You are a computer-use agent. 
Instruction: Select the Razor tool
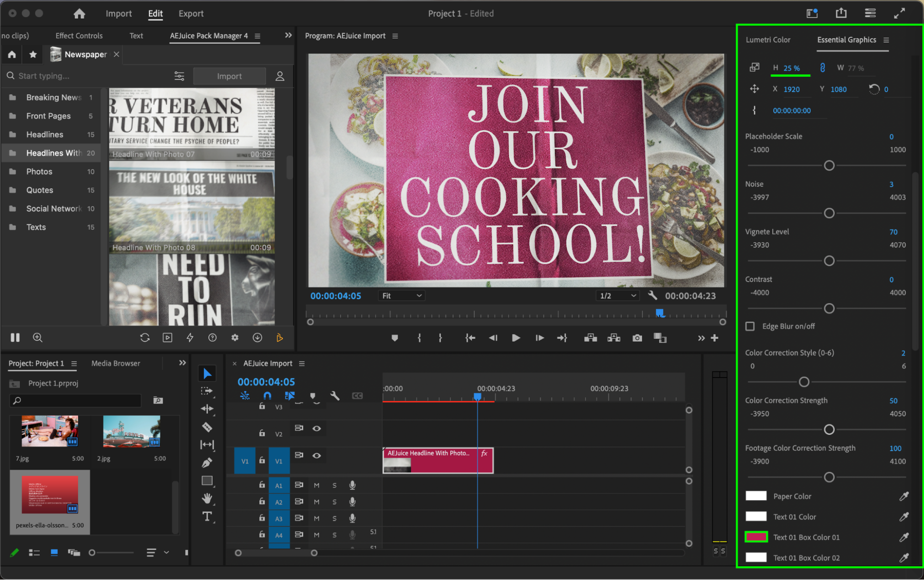tap(207, 427)
